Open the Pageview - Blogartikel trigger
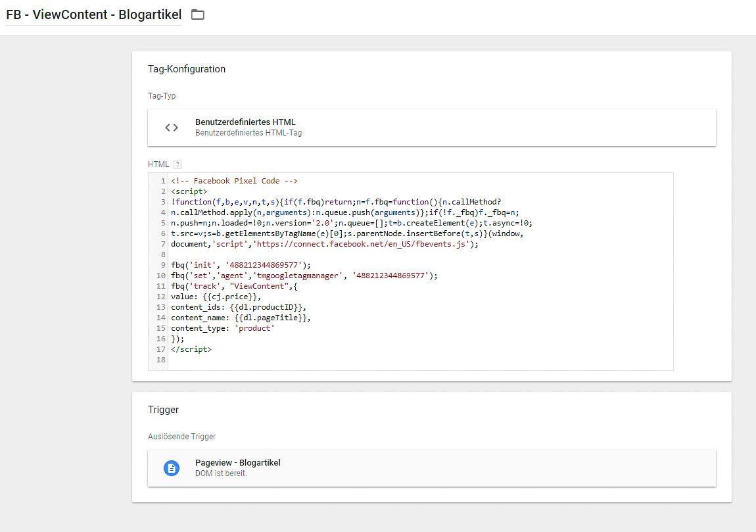Screen dimensions: 756x532 pos(431,468)
